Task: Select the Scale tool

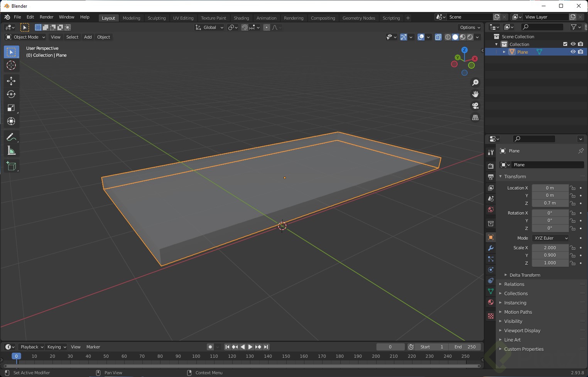Action: click(11, 108)
